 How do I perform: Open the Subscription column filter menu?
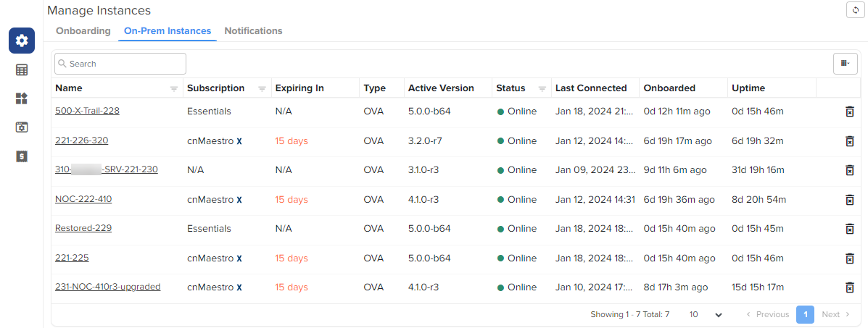(x=262, y=88)
